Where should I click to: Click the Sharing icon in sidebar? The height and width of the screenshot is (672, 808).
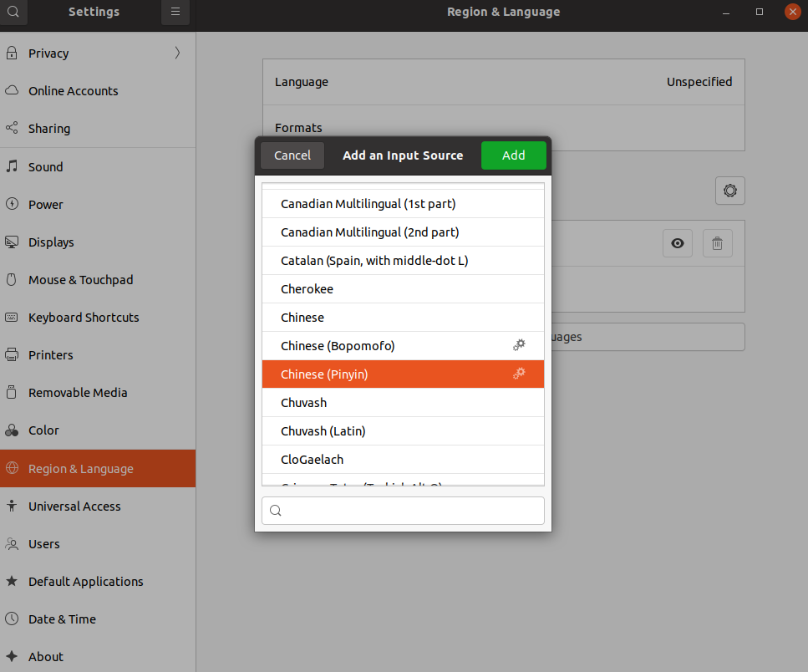(12, 128)
